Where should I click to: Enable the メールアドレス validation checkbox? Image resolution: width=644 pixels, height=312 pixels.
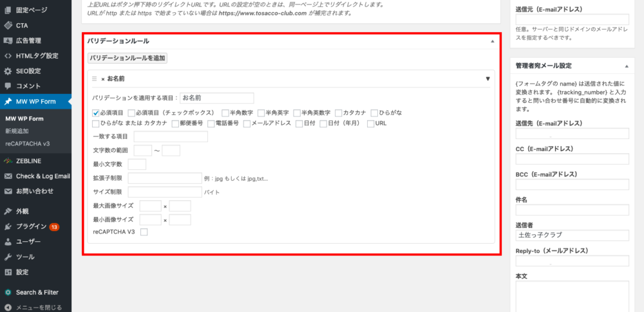(x=247, y=124)
